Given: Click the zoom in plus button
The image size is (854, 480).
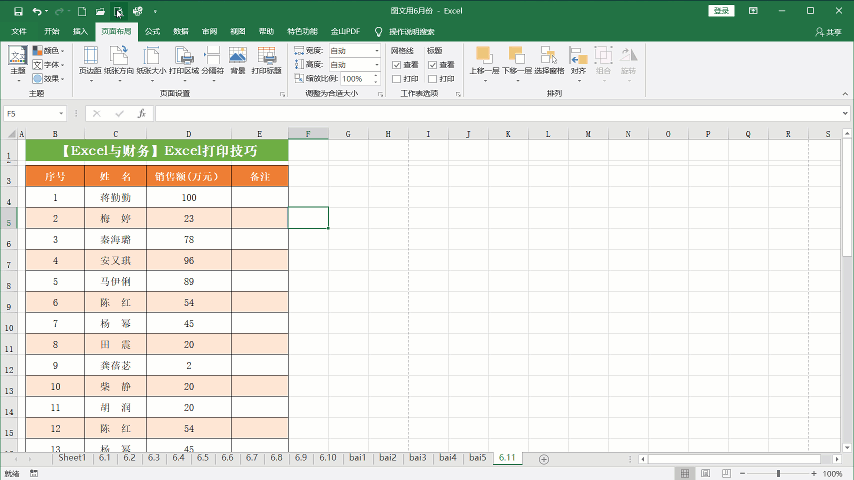Looking at the screenshot, I should pyautogui.click(x=814, y=473).
